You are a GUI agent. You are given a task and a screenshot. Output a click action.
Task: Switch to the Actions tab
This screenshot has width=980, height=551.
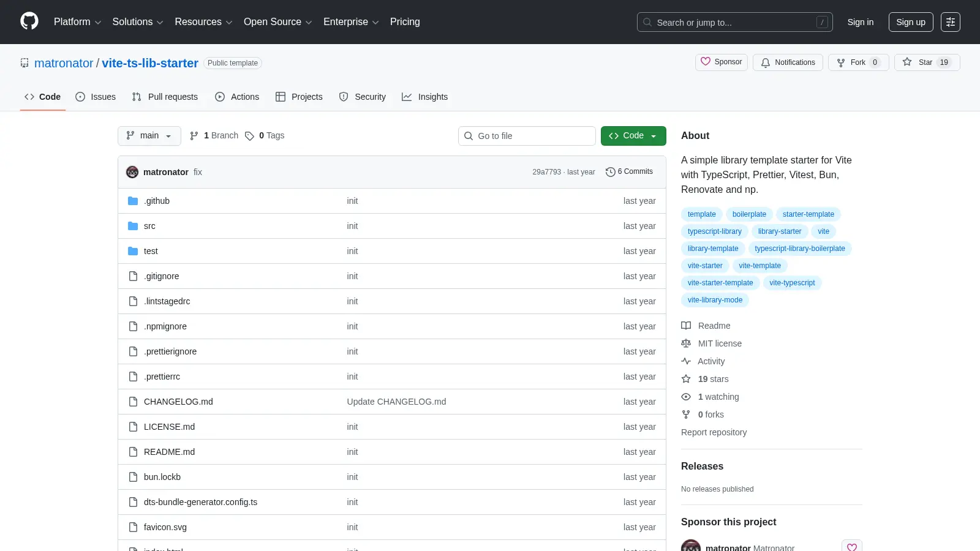[x=237, y=97]
